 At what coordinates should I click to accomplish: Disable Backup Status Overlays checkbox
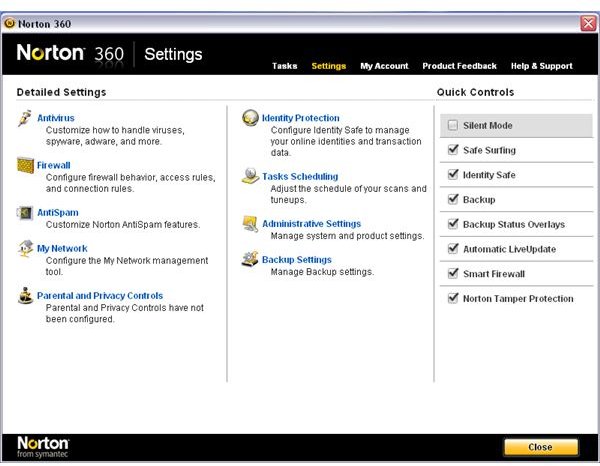click(x=453, y=224)
